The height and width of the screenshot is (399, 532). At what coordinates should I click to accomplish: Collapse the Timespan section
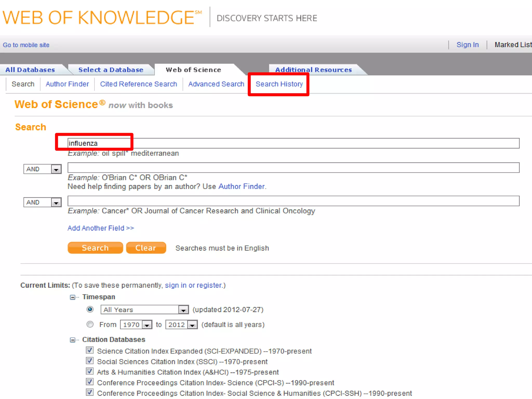72,297
